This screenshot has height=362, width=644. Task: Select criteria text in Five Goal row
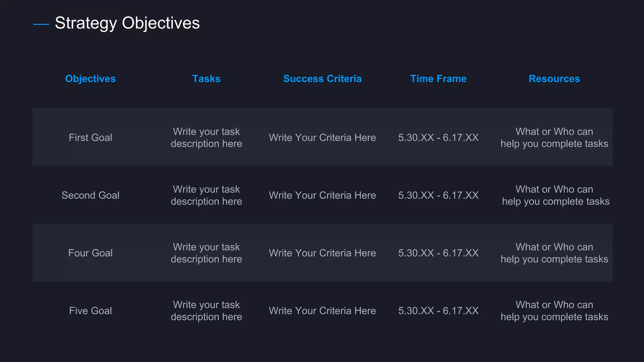(322, 311)
